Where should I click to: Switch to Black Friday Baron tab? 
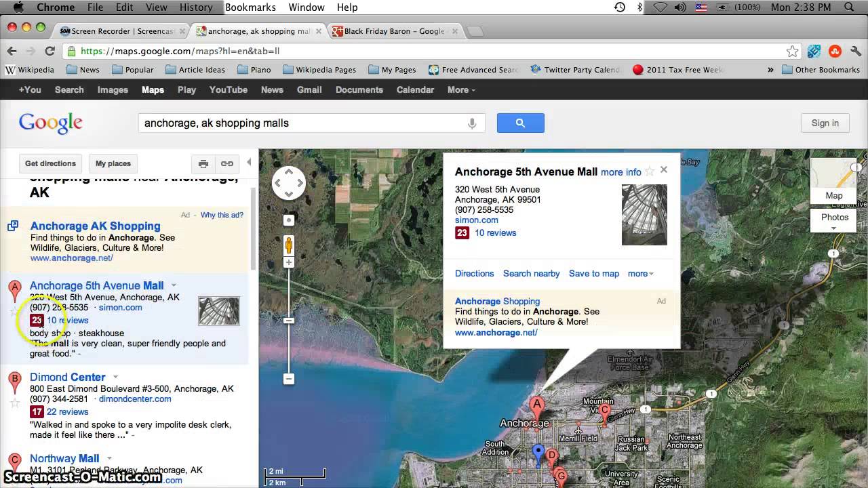click(393, 31)
